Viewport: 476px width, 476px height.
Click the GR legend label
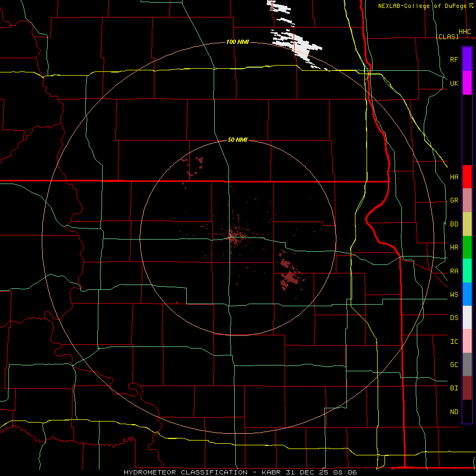[454, 200]
